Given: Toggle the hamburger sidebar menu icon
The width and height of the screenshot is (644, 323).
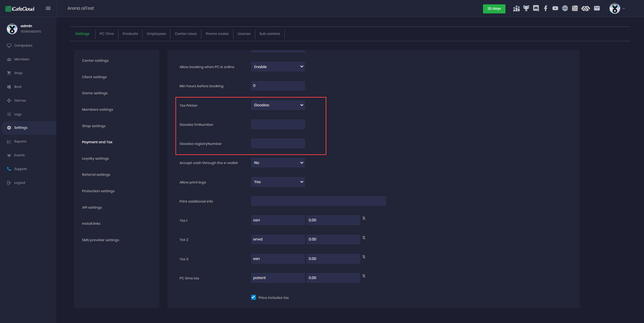Looking at the screenshot, I should pos(48,8).
